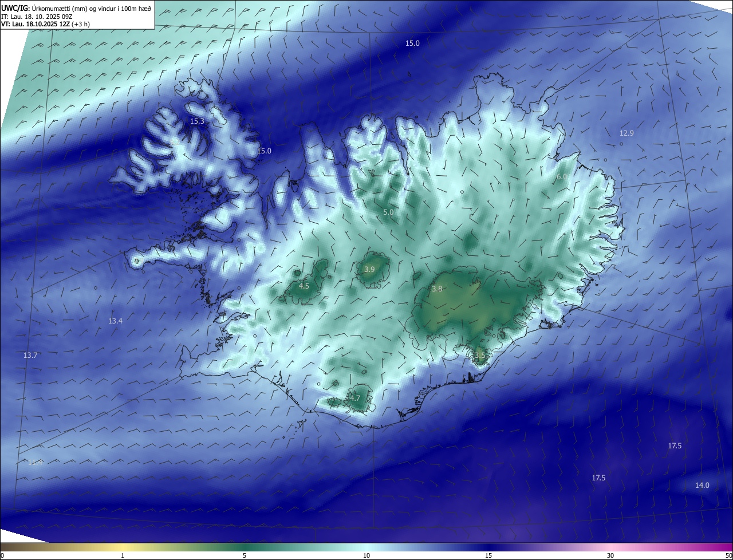Click the 15.0 value beside the Westfjords

tap(264, 151)
